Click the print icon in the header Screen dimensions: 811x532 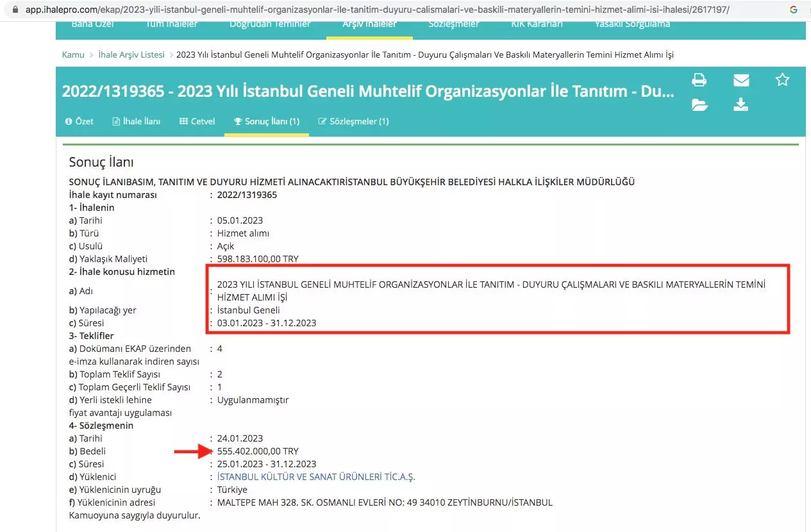pos(699,79)
